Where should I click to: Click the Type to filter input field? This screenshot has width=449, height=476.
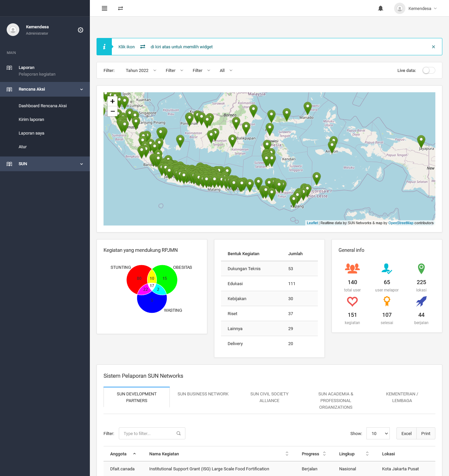pyautogui.click(x=148, y=433)
